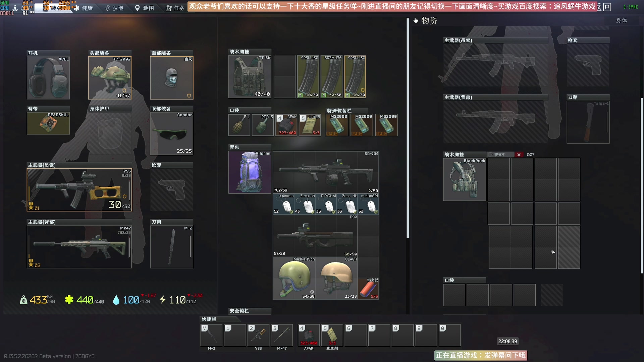Select the TC-2002 helmet item
The width and height of the screenshot is (644, 362).
point(110,78)
